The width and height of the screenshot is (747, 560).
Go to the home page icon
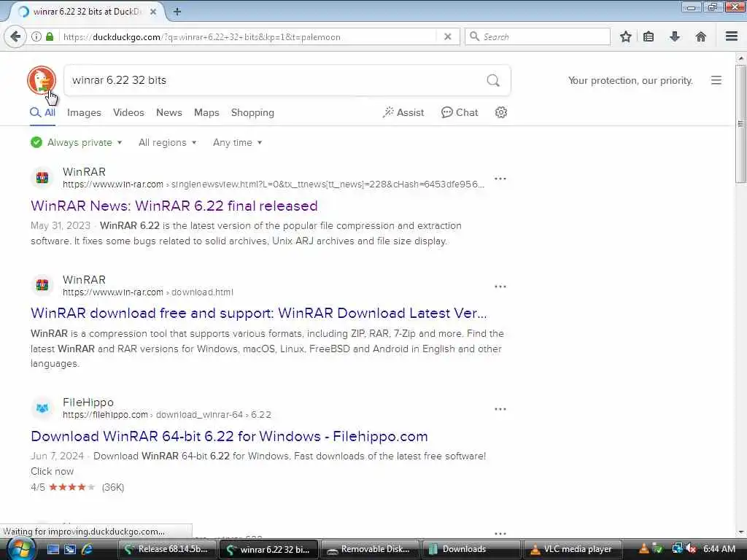700,36
